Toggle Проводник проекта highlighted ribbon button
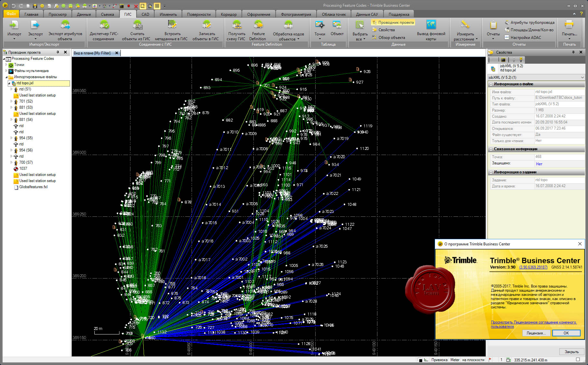Screen dimensions: 588x365 [393, 23]
